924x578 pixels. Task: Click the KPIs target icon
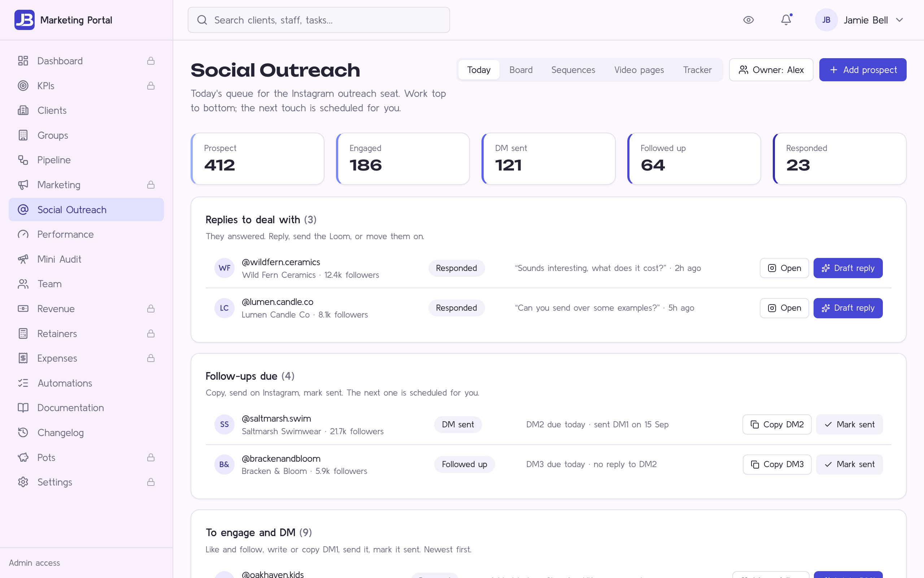(x=23, y=86)
